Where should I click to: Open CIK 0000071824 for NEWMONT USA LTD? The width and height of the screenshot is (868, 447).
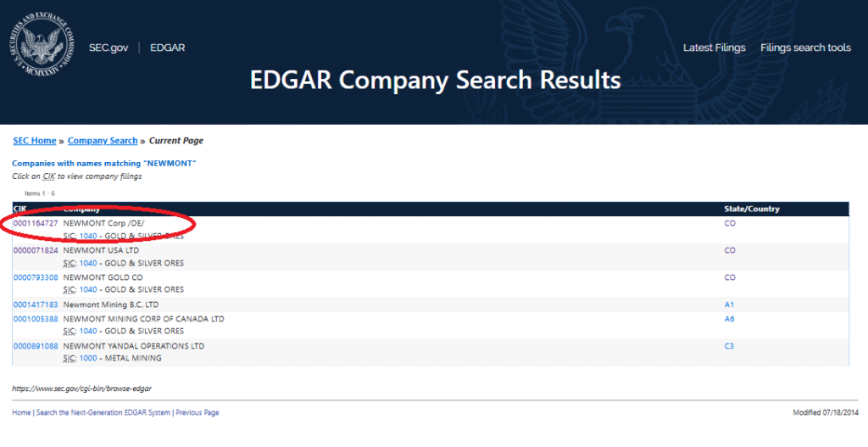(x=36, y=250)
